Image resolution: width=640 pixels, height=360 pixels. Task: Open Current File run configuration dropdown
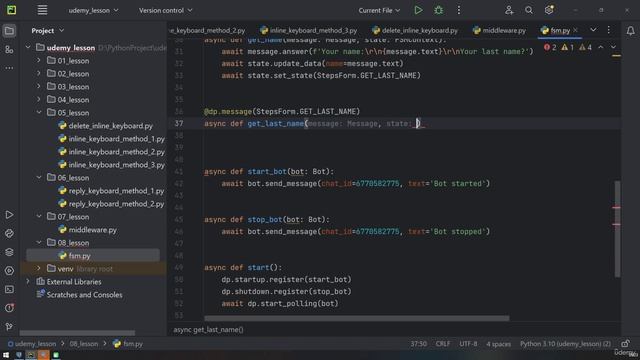click(379, 11)
